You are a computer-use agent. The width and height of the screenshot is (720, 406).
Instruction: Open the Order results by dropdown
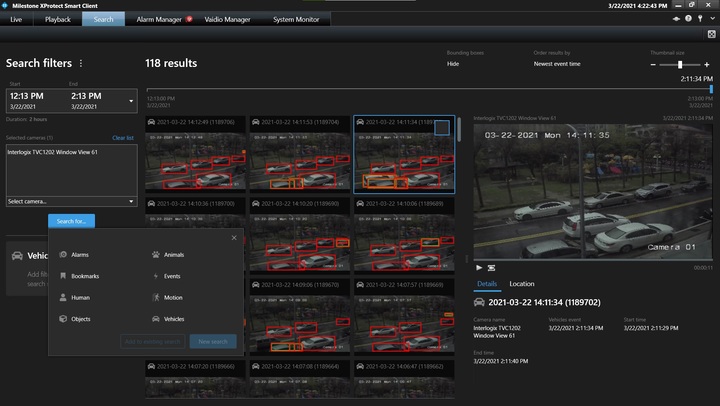click(556, 63)
